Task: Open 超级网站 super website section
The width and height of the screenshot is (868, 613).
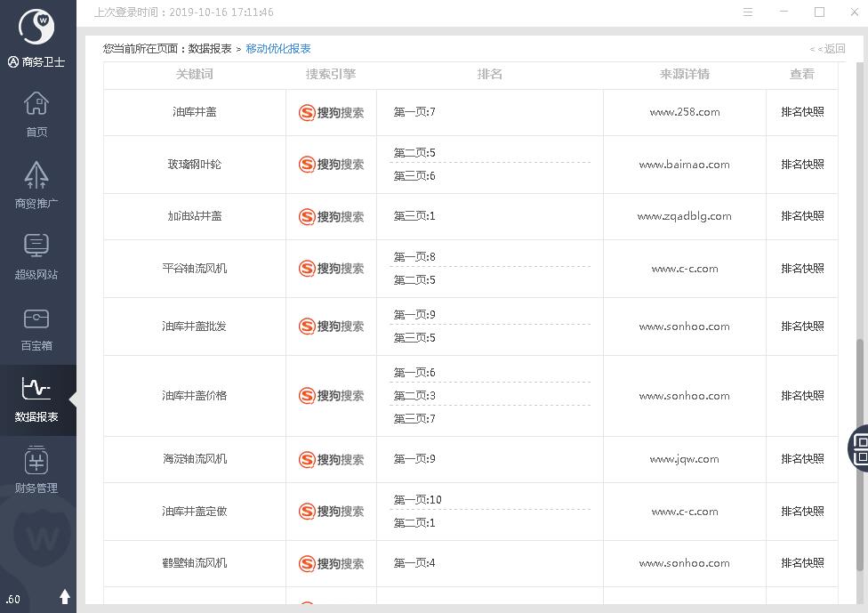Action: coord(36,255)
